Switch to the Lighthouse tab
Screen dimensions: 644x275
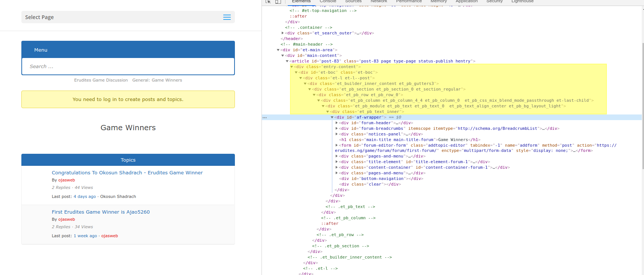(522, 1)
